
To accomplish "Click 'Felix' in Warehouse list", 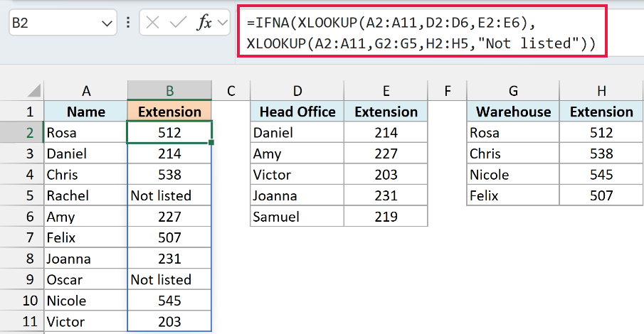I will (x=513, y=195).
